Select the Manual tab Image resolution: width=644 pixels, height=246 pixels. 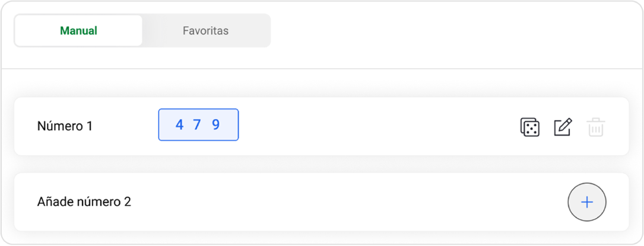click(78, 31)
